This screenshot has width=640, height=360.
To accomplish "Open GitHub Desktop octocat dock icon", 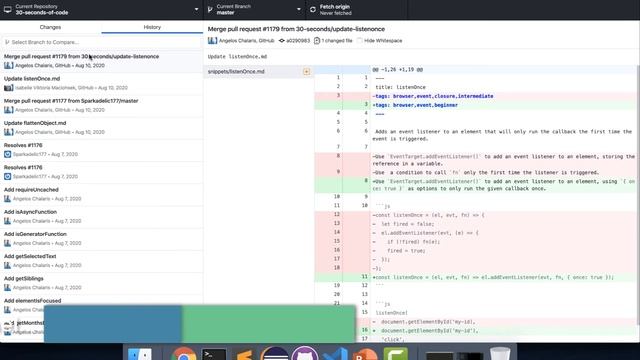I will (x=304, y=353).
